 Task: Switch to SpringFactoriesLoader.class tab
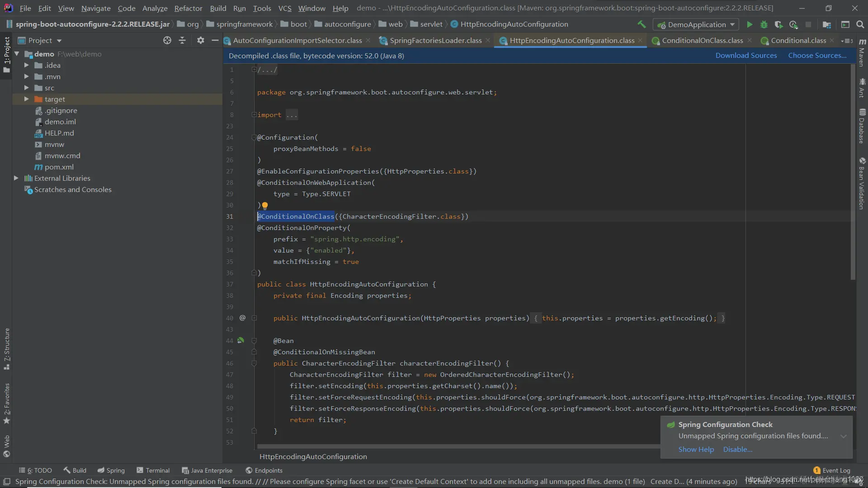click(x=435, y=40)
